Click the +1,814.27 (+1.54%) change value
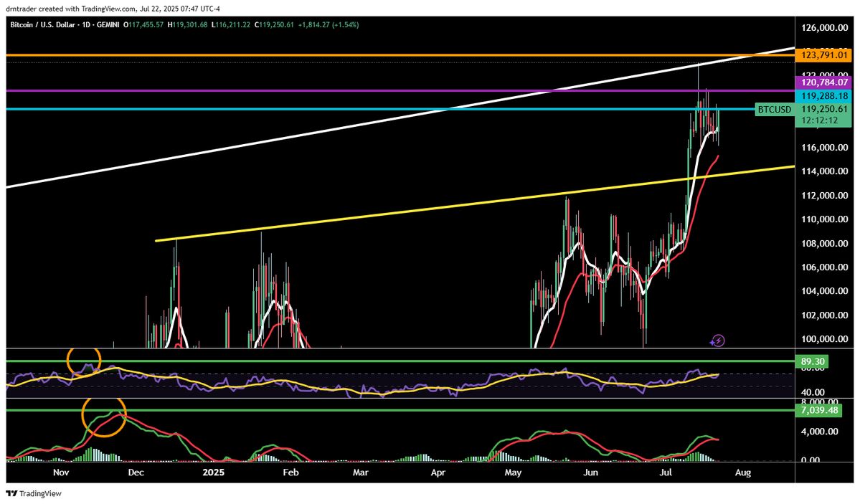Viewport: 860px width, 504px height. click(x=329, y=24)
